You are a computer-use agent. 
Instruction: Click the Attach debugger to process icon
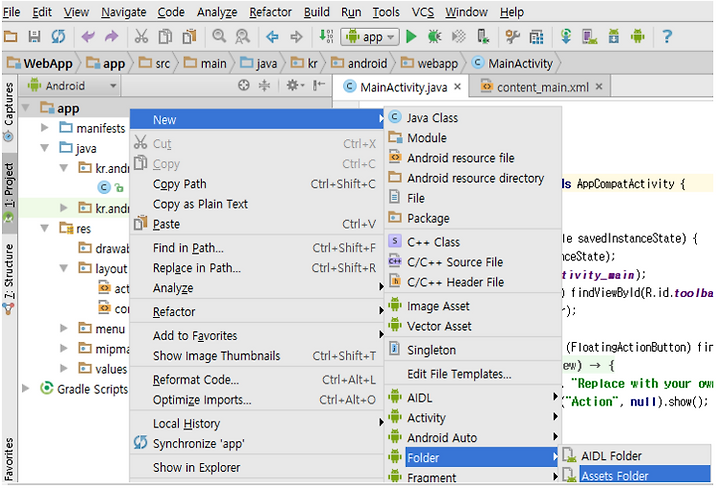[x=482, y=36]
